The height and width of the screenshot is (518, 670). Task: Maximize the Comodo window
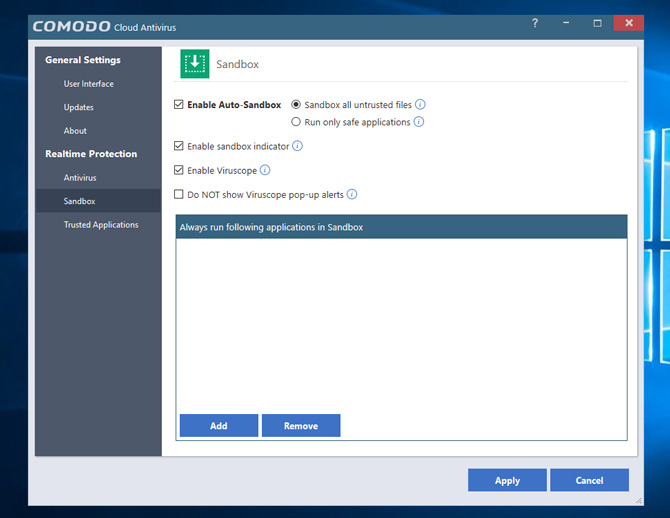click(x=597, y=23)
